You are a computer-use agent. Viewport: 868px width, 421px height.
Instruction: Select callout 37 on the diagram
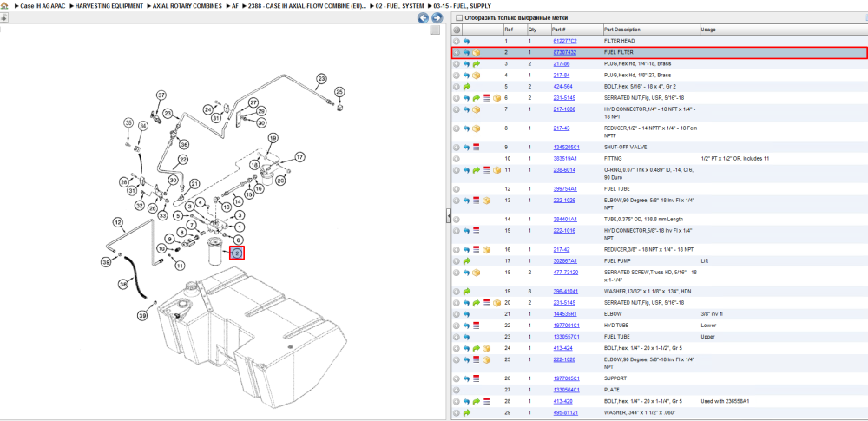[x=161, y=95]
